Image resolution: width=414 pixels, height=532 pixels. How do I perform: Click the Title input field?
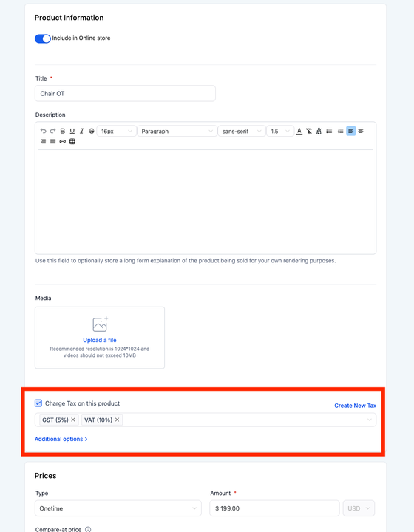tap(125, 93)
